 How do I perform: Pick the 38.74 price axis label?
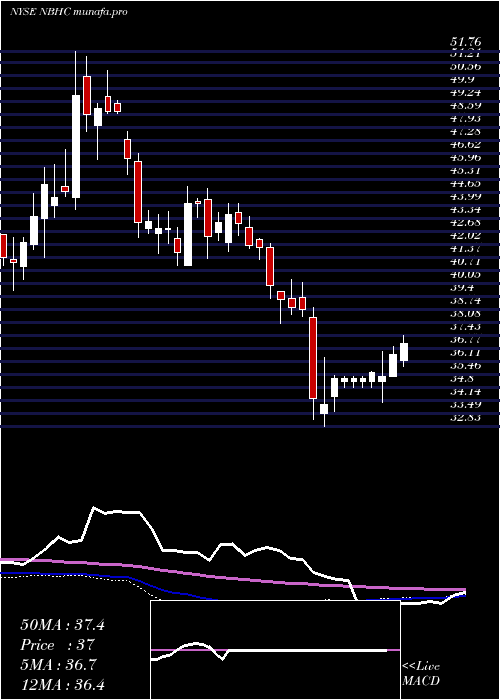[466, 300]
